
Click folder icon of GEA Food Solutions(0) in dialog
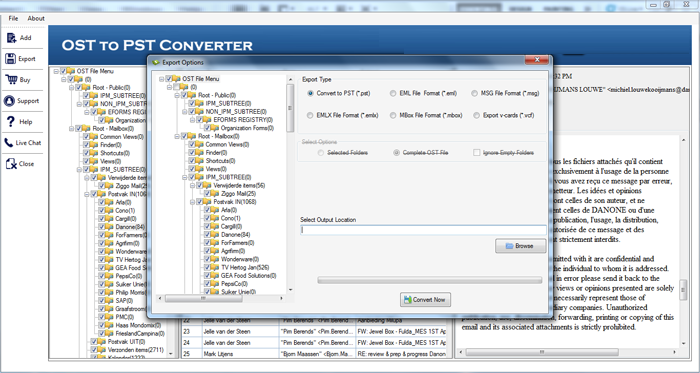click(216, 276)
